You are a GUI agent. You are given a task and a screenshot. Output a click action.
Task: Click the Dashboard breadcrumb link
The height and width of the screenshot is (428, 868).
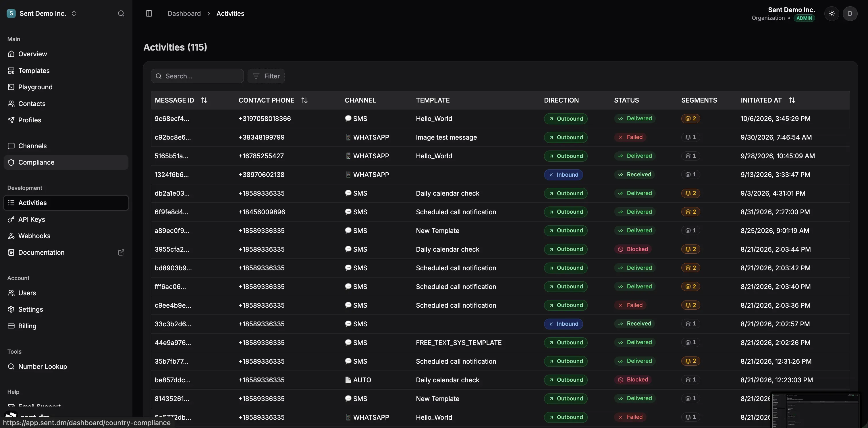(x=184, y=14)
